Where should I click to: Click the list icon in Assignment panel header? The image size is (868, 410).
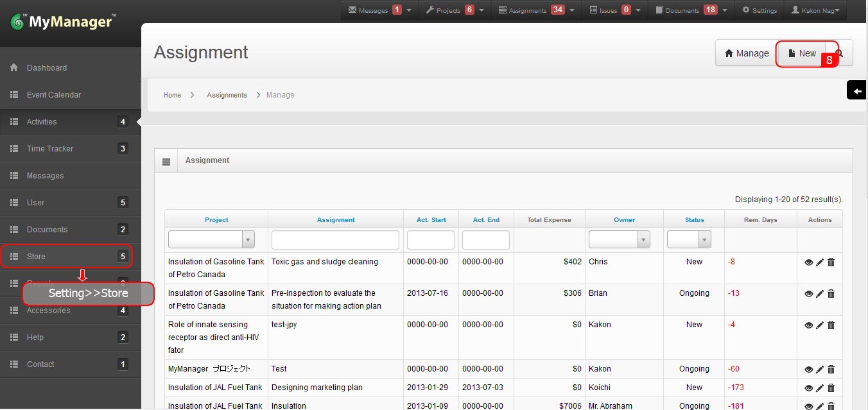coord(166,162)
